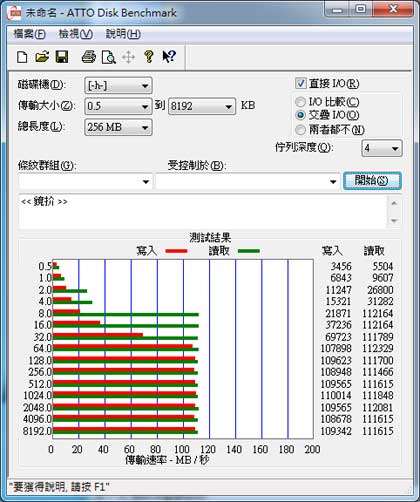Open the 檢視(V) menu
420x502 pixels.
(76, 34)
